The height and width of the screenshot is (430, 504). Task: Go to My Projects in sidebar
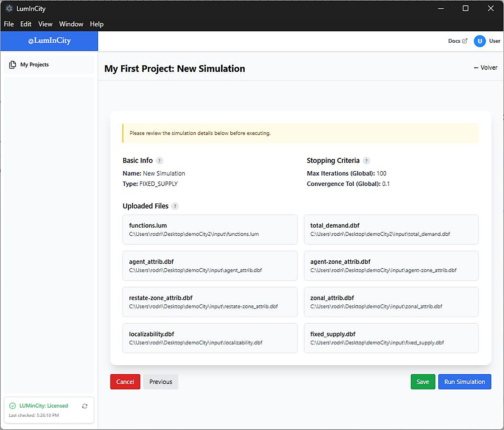pyautogui.click(x=49, y=65)
